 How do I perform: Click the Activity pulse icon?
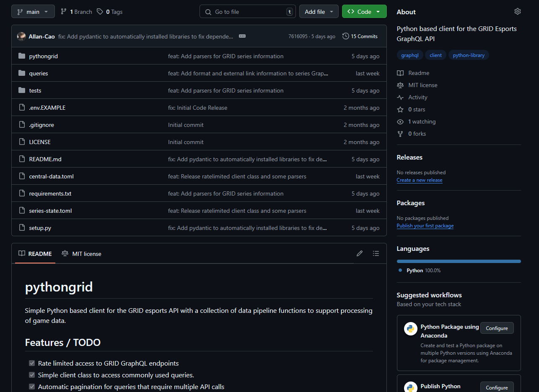tap(400, 97)
